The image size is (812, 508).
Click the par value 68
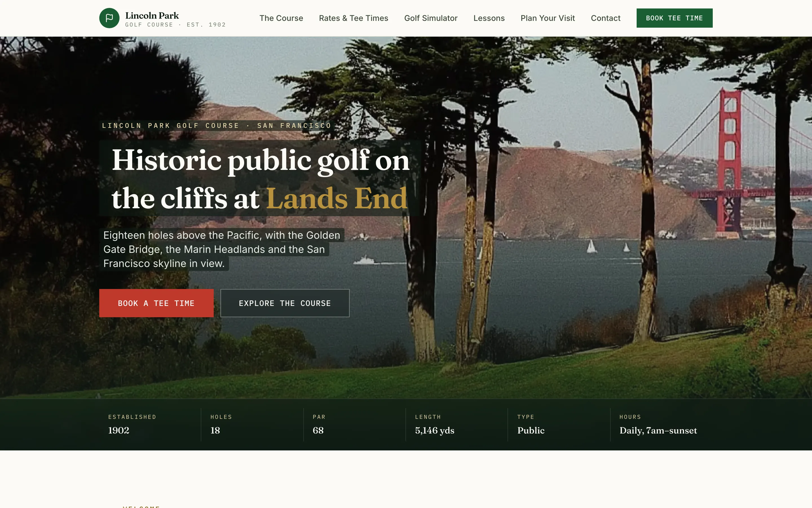tap(318, 430)
